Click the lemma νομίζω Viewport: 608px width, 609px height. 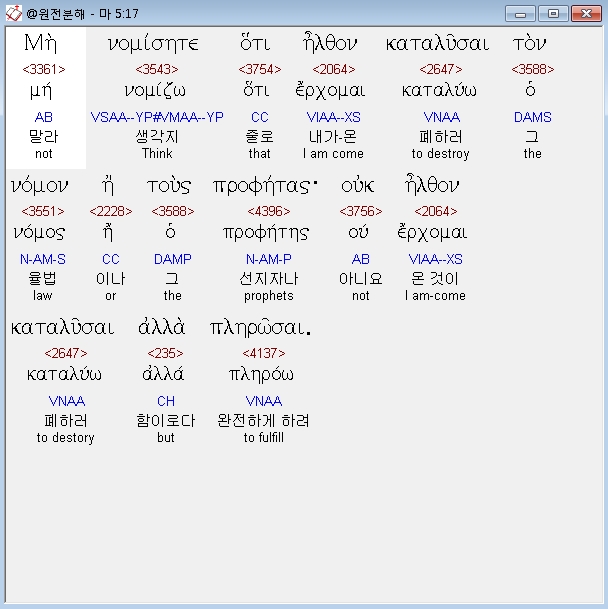click(x=155, y=90)
